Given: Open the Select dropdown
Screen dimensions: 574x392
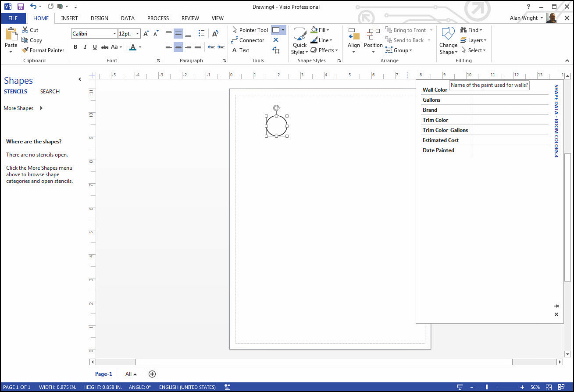Looking at the screenshot, I should click(473, 50).
